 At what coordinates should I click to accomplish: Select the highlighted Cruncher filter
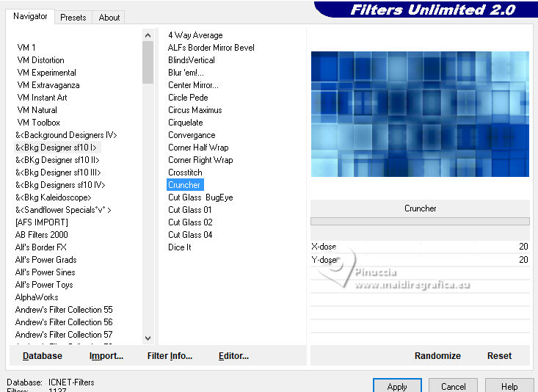coord(184,185)
